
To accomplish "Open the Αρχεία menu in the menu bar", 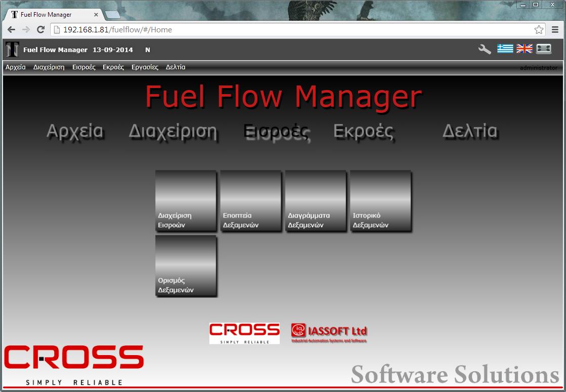I will point(16,67).
